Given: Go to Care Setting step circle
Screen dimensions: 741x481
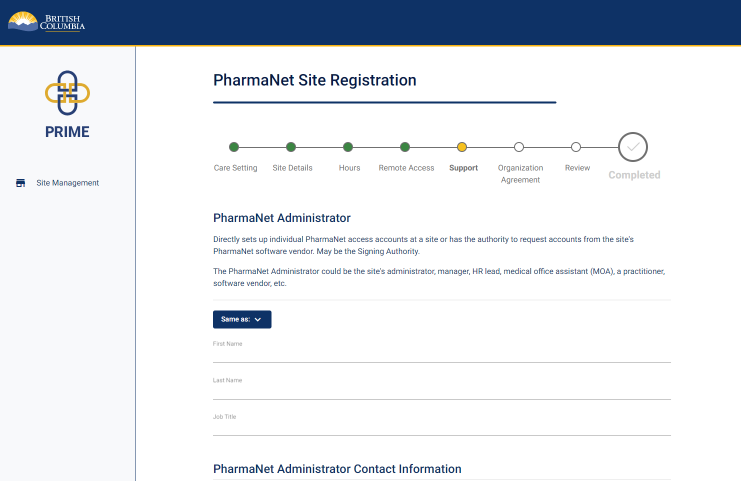Looking at the screenshot, I should (234, 147).
